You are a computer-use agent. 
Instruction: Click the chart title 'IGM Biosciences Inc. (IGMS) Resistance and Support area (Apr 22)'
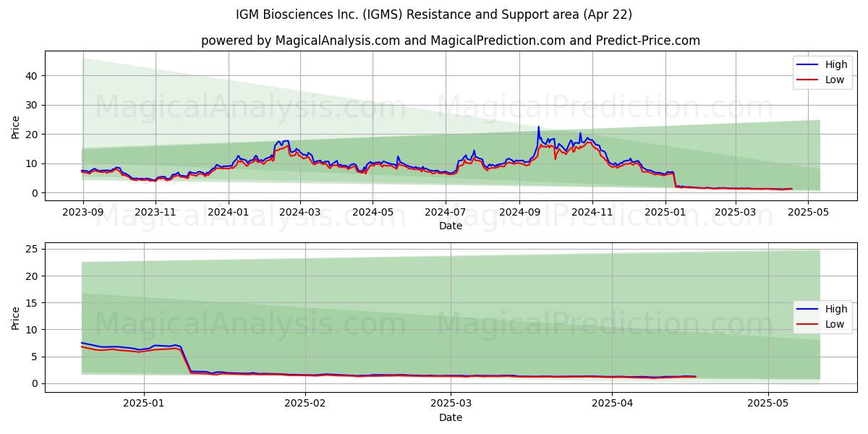434,14
